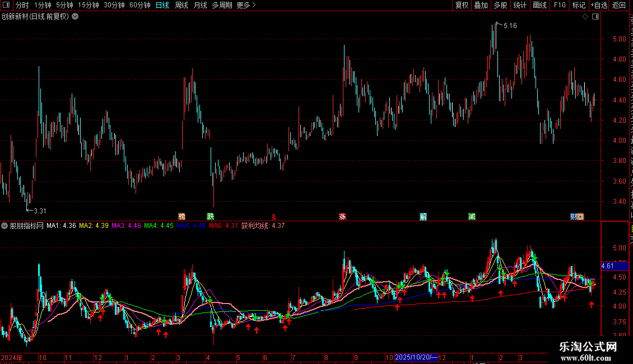Click the magenta MA3: 4.46 label

point(127,226)
